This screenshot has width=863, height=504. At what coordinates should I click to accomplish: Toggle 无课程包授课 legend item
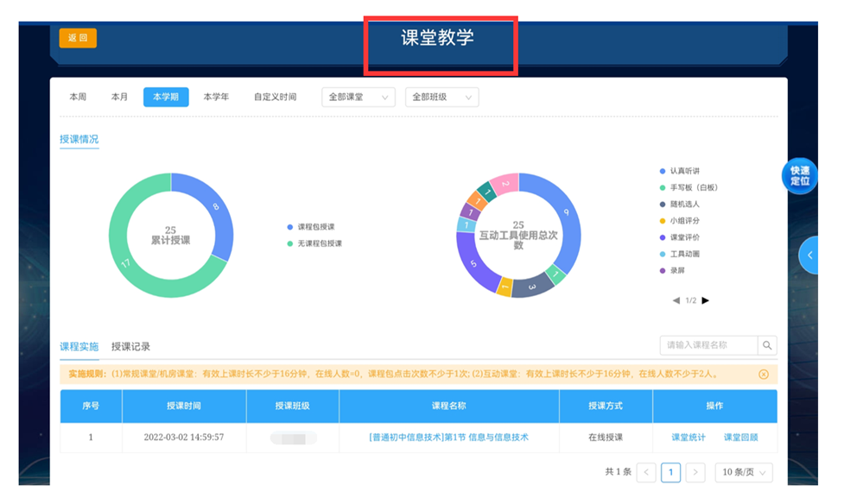click(314, 243)
